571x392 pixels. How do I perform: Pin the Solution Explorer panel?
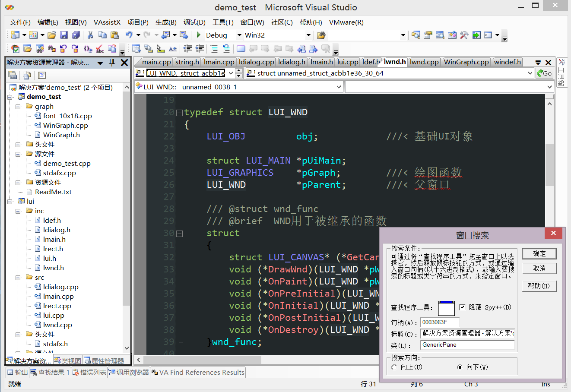(x=112, y=63)
